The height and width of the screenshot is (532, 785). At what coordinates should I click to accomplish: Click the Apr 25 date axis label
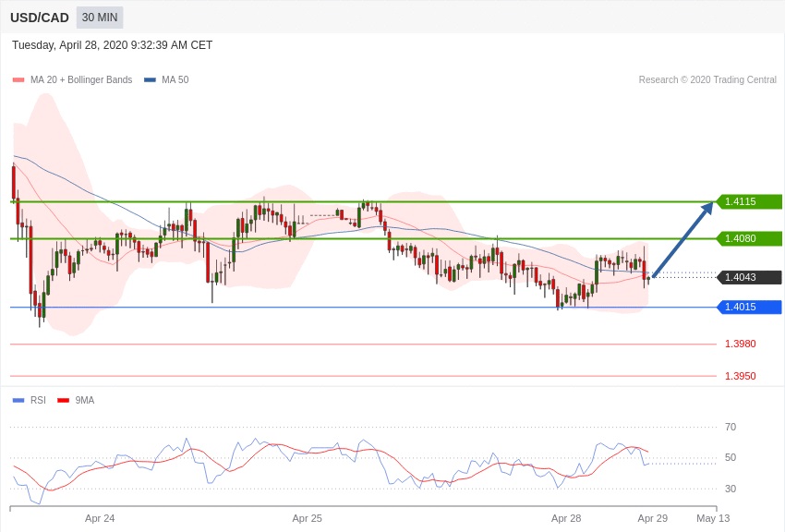[x=307, y=518]
